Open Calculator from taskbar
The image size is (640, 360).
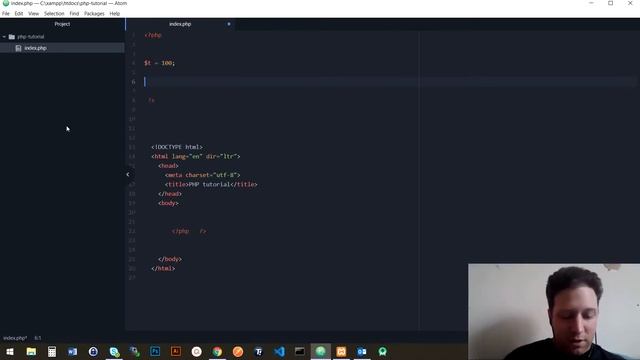click(x=52, y=351)
